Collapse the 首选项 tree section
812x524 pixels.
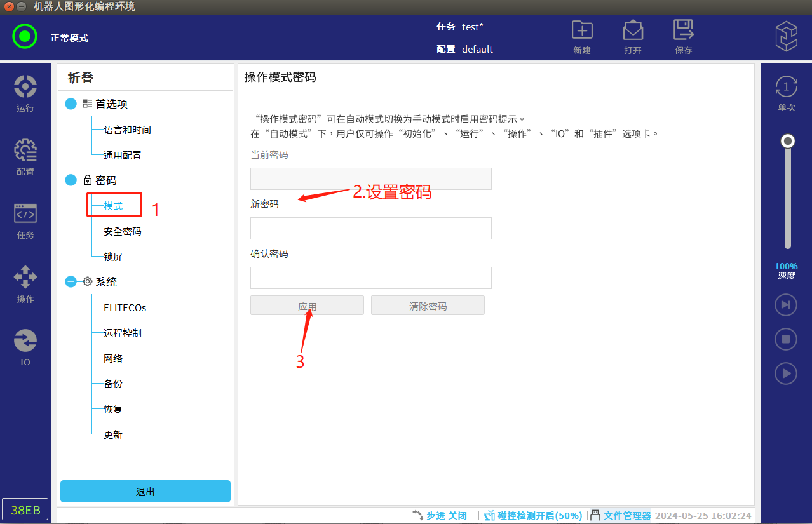(71, 104)
